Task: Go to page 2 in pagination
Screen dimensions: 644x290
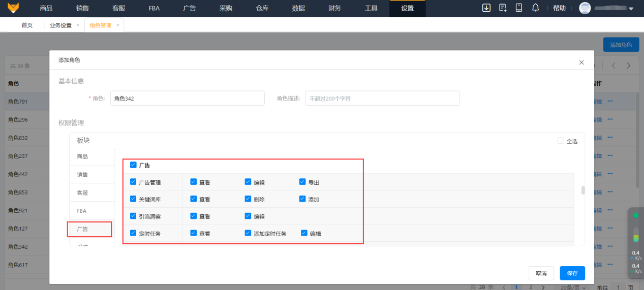Action: pos(531,287)
